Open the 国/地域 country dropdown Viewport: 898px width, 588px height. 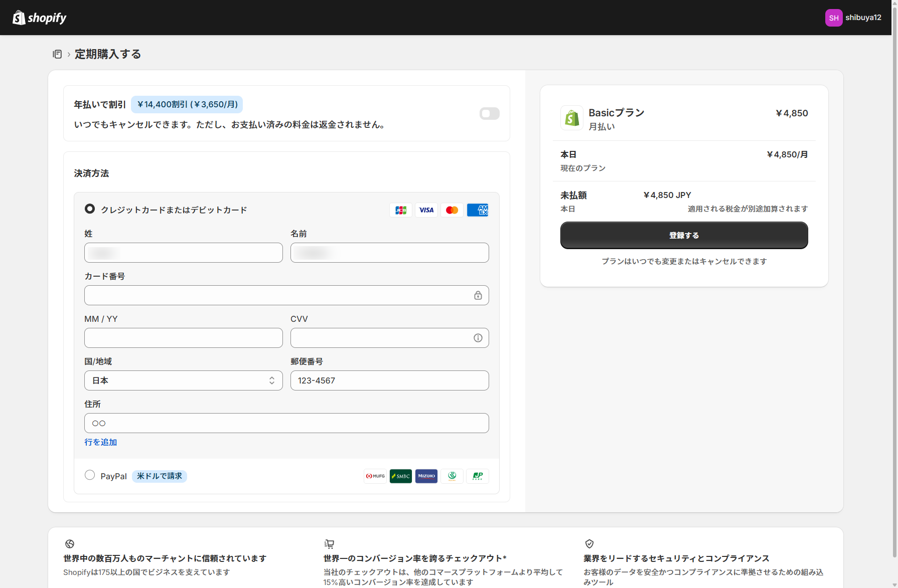tap(183, 380)
